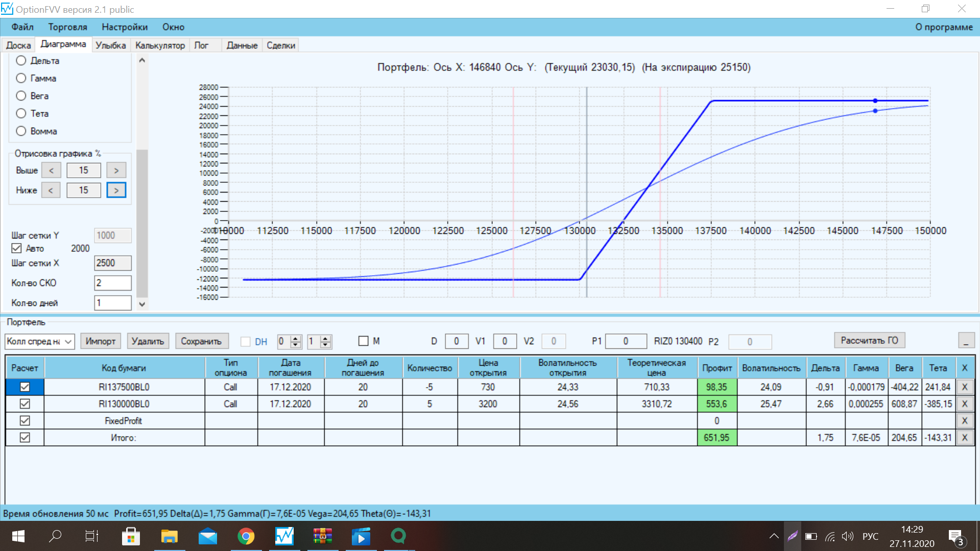Open WinRAR icon on taskbar
980x551 pixels.
pyautogui.click(x=323, y=536)
